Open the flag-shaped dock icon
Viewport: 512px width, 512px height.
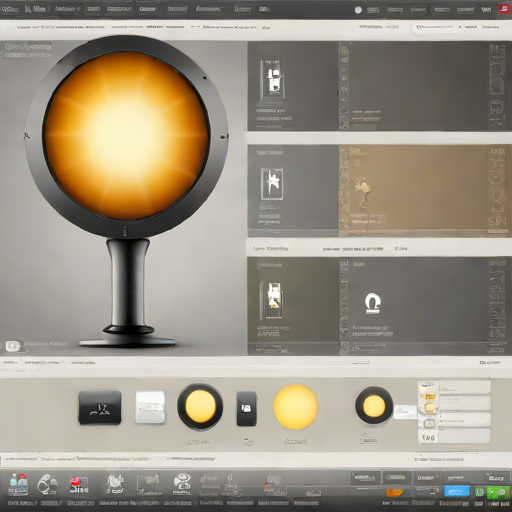(x=148, y=485)
